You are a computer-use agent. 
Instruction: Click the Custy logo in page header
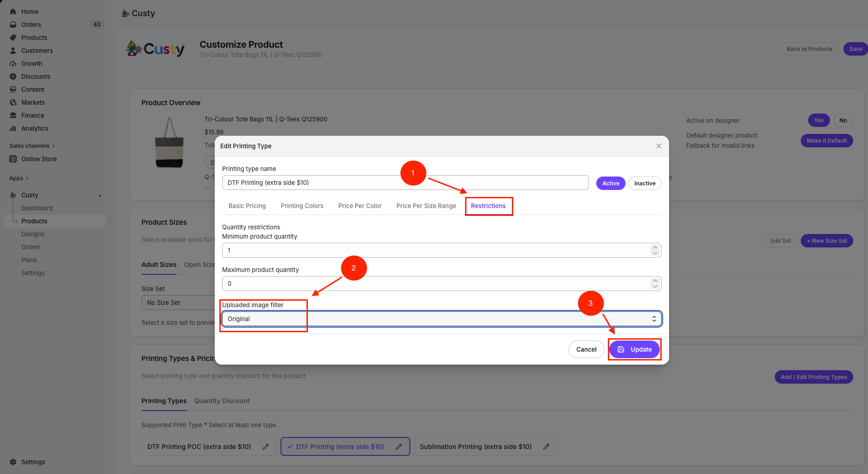(155, 49)
